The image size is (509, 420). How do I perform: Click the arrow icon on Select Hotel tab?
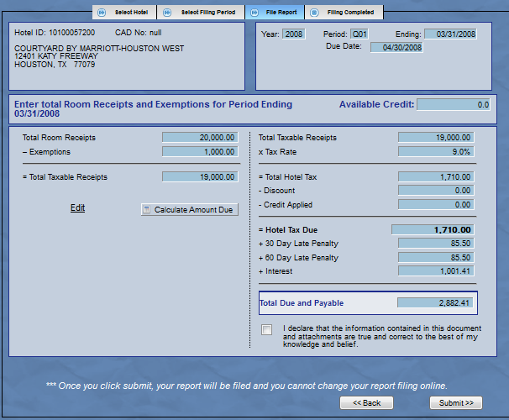click(102, 13)
